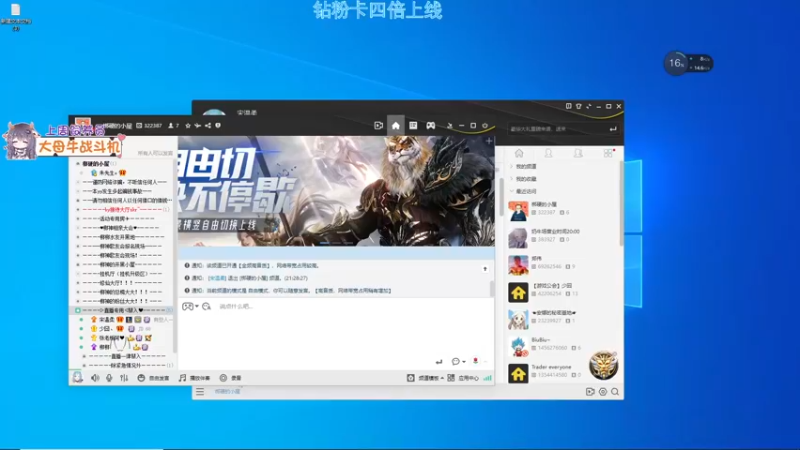800x450 pixels.
Task: Select the red highlighted channel in tree
Action: (122, 210)
